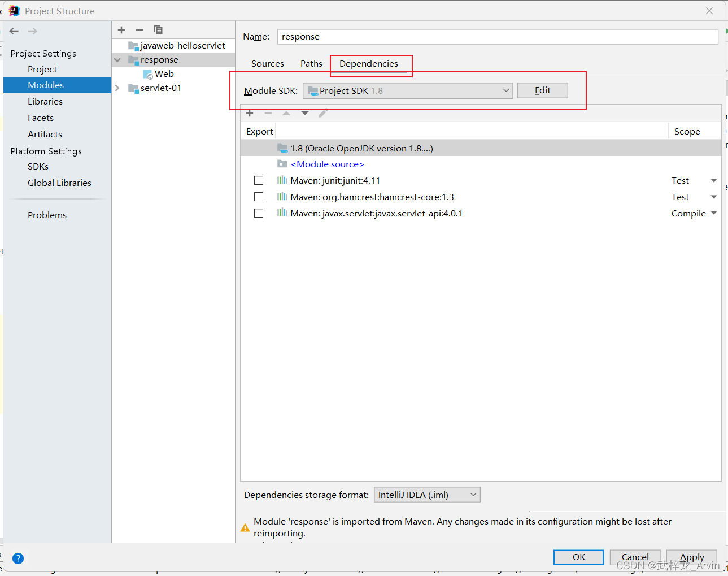Click the javaweb-helloservlet folder icon
728x576 pixels.
point(133,46)
